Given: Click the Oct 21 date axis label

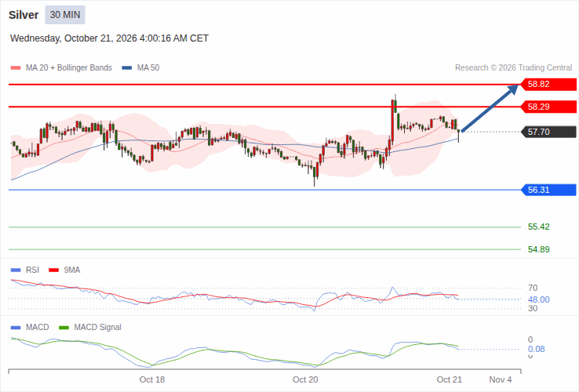Looking at the screenshot, I should click(x=450, y=379).
